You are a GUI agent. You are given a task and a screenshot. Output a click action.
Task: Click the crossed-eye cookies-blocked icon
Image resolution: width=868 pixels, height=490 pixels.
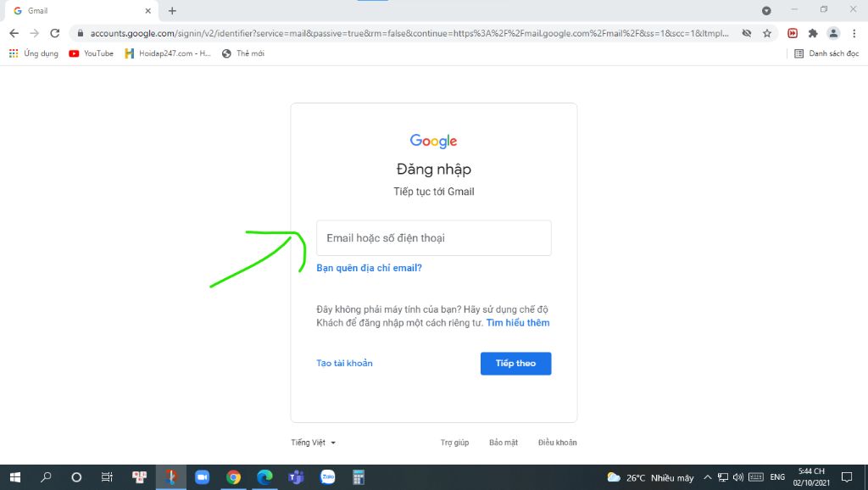pos(747,33)
